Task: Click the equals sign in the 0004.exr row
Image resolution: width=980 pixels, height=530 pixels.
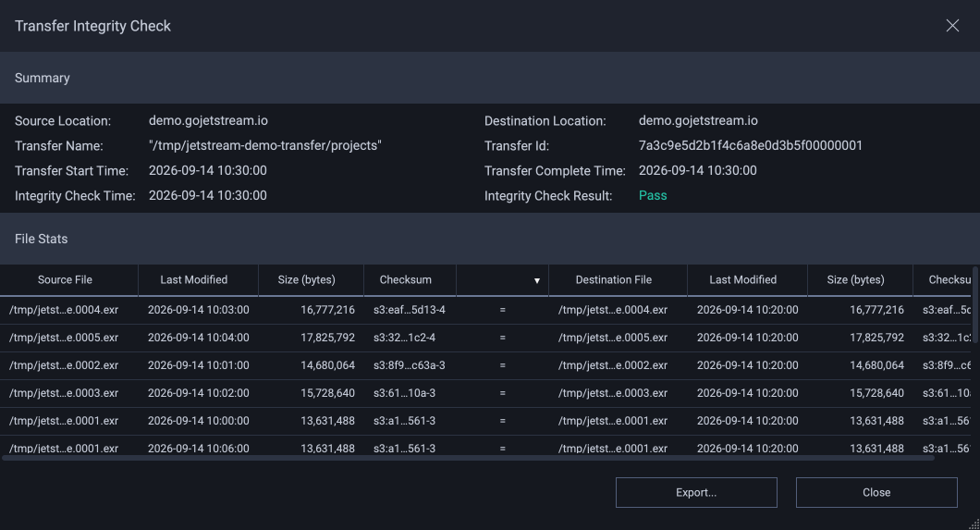Action: [x=503, y=310]
